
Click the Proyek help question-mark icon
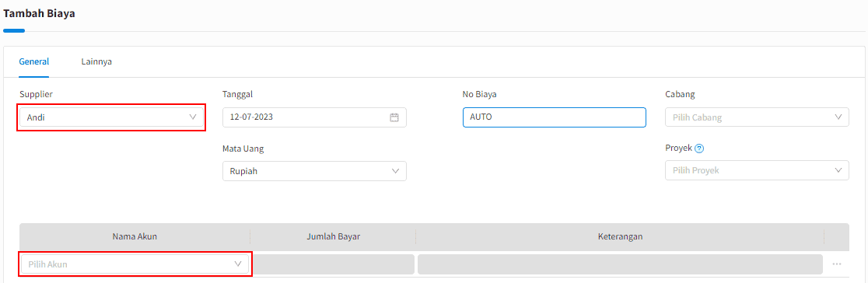pyautogui.click(x=699, y=148)
